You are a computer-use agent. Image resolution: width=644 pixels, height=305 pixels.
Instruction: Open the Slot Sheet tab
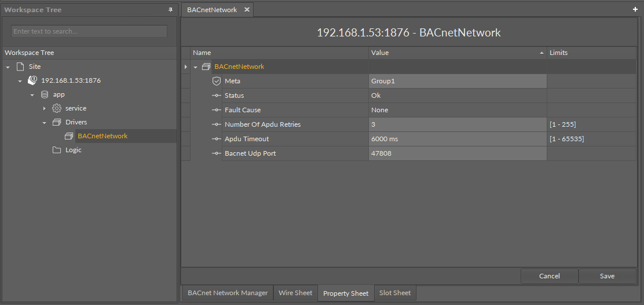pyautogui.click(x=394, y=293)
